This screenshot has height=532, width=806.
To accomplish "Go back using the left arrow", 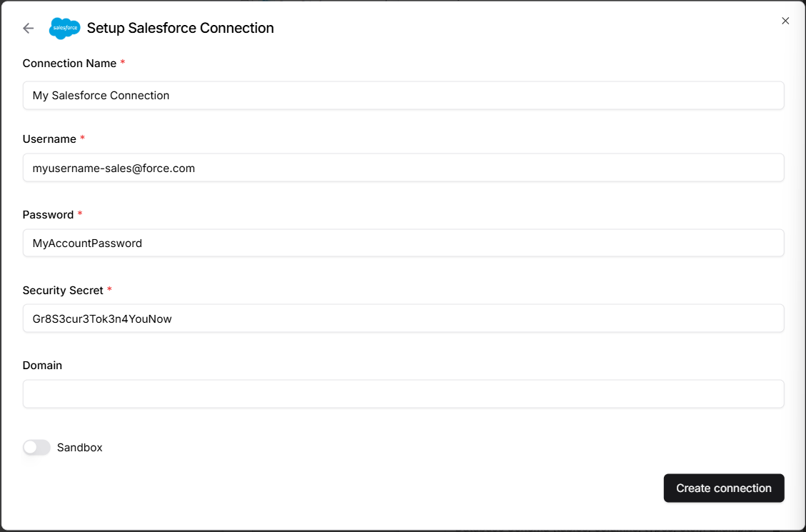I will coord(29,28).
